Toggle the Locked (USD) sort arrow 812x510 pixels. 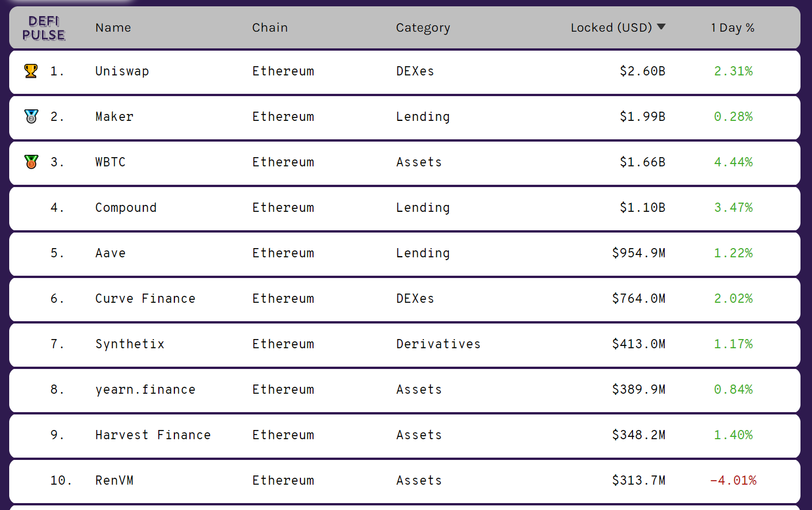(x=661, y=27)
